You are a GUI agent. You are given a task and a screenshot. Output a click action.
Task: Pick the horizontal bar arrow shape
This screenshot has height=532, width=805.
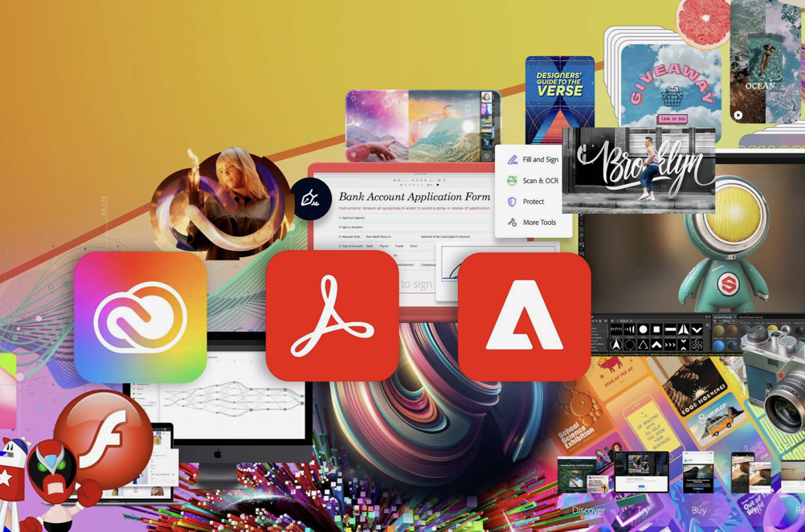coord(671,329)
